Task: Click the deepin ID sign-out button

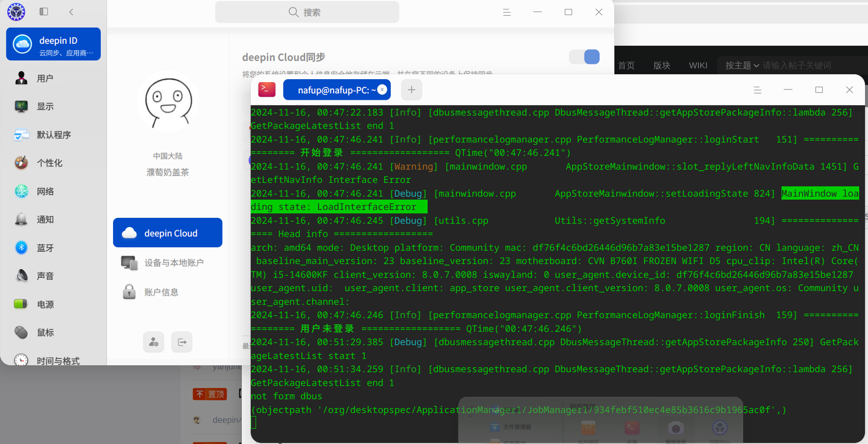Action: coord(182,342)
